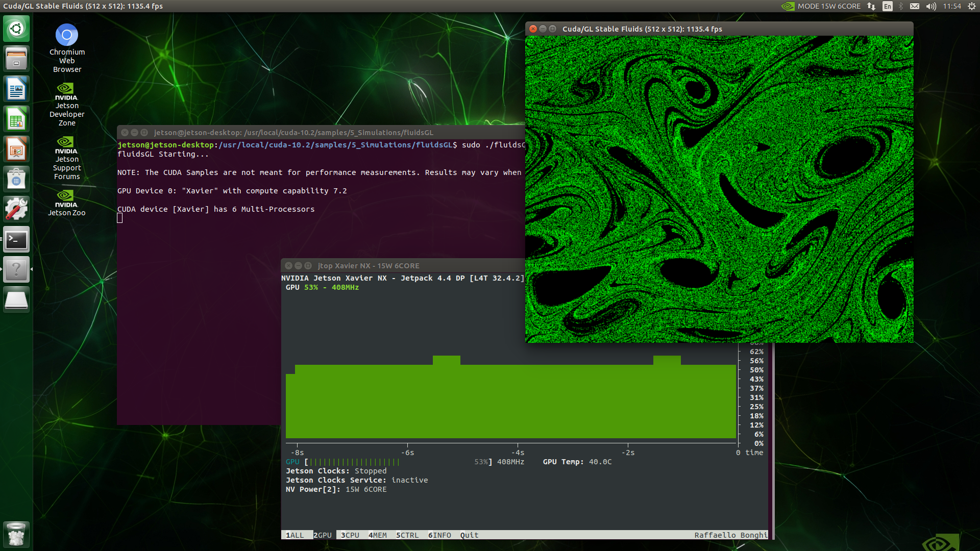Click 'NVIDIA Jetson Xavier NX - Jetpack 4.4' heading
This screenshot has width=980, height=551.
pyautogui.click(x=403, y=278)
